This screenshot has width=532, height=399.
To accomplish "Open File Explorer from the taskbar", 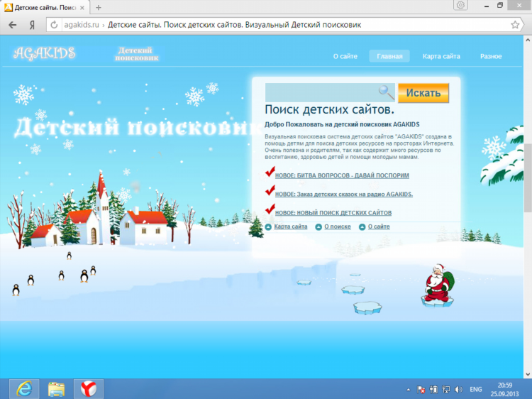I will [x=56, y=389].
